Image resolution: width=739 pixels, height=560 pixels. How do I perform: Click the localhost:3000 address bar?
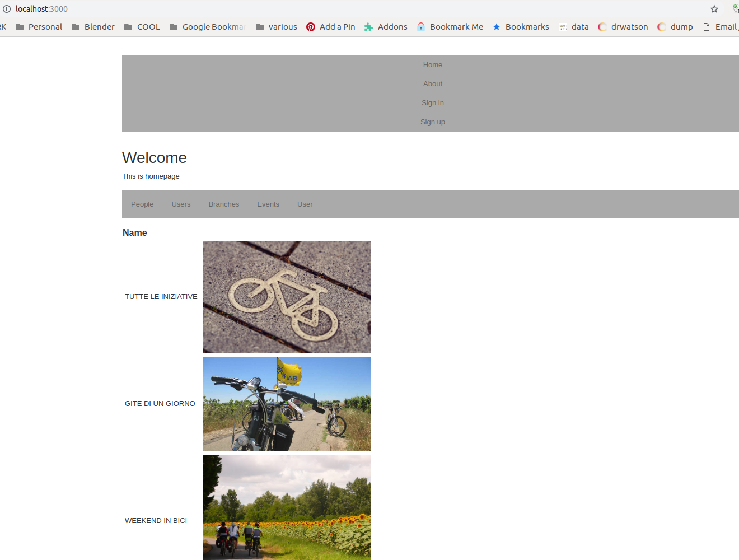point(358,9)
